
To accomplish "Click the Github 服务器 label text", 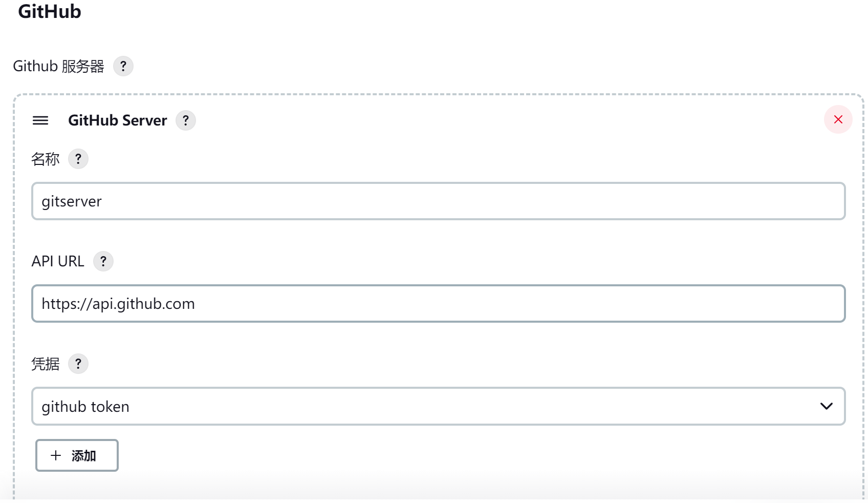I will (x=58, y=66).
